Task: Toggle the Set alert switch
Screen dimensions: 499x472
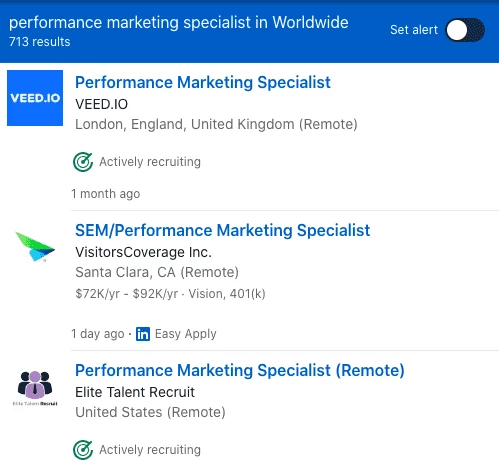Action: (465, 30)
